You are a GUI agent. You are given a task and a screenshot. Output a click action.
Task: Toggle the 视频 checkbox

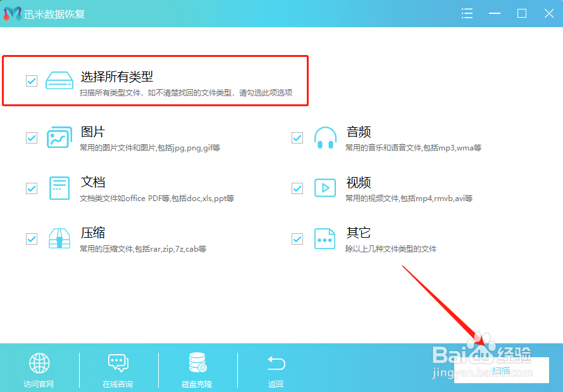coord(297,188)
